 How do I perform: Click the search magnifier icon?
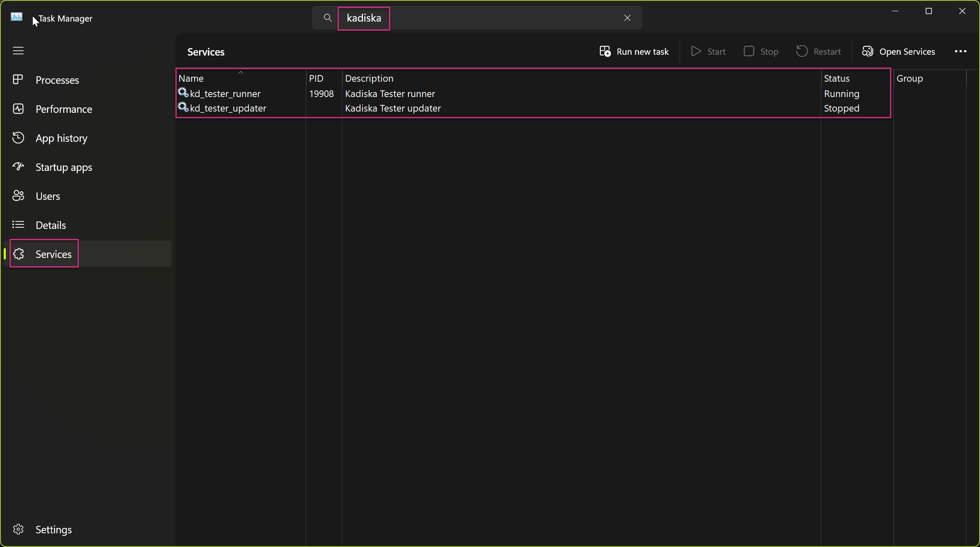[x=328, y=18]
